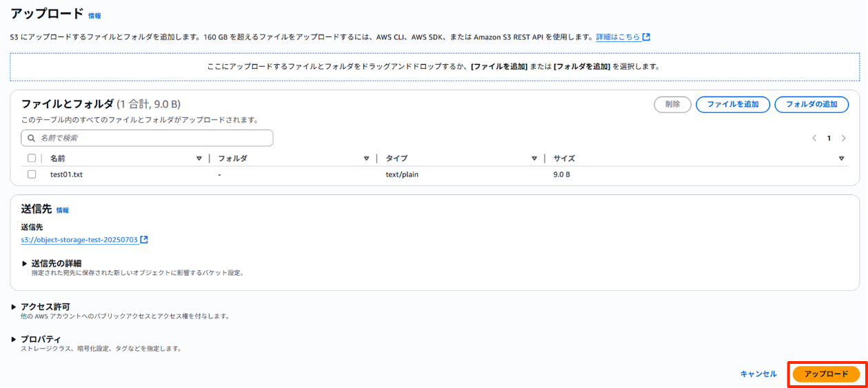Expand the プロパティ section

[x=14, y=339]
